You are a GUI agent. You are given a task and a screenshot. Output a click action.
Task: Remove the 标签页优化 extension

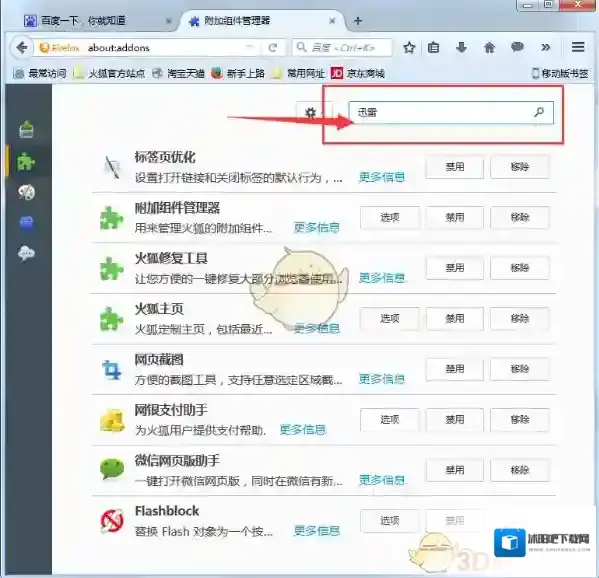[x=520, y=167]
